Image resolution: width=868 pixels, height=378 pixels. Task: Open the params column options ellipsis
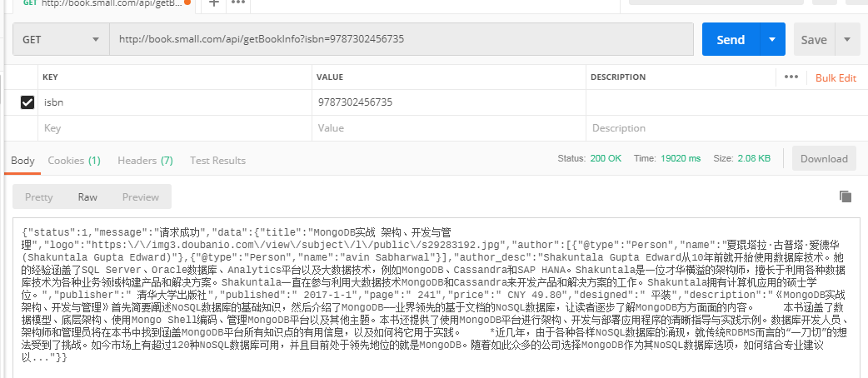(x=791, y=77)
